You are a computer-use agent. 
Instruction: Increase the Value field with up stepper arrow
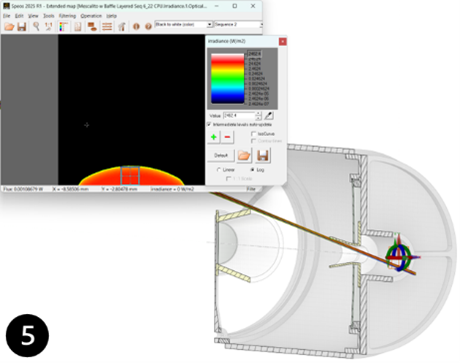(258, 114)
